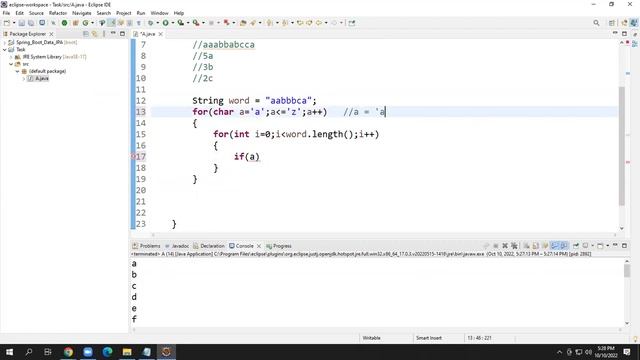Open the Open Console dropdown arrow

point(607,246)
